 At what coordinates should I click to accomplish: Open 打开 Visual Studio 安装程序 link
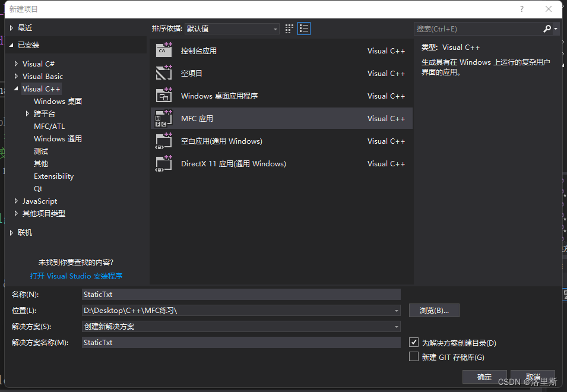tap(76, 276)
